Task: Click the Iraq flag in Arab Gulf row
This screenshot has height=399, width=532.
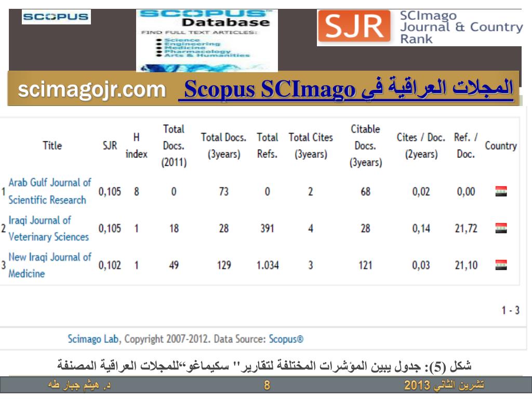Action: 501,191
